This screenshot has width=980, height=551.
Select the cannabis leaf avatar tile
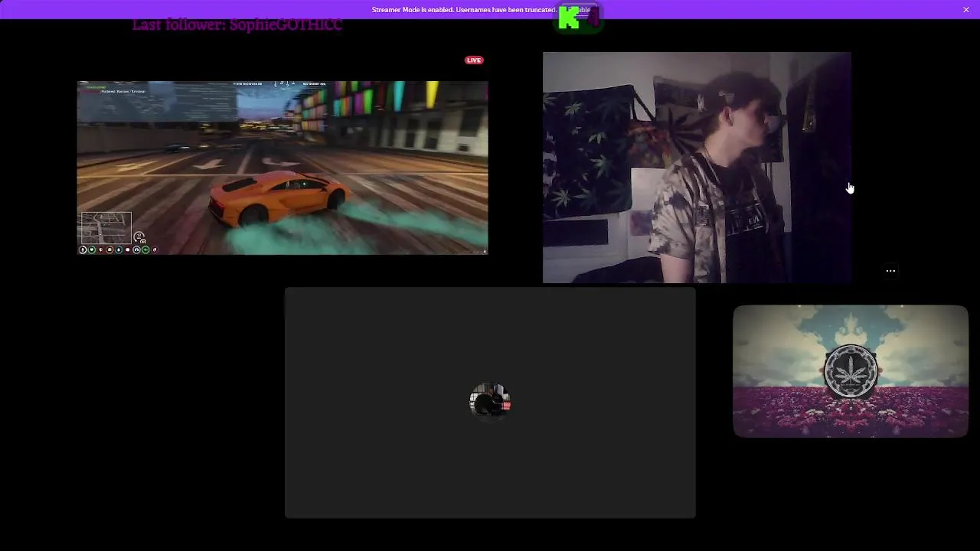[851, 371]
